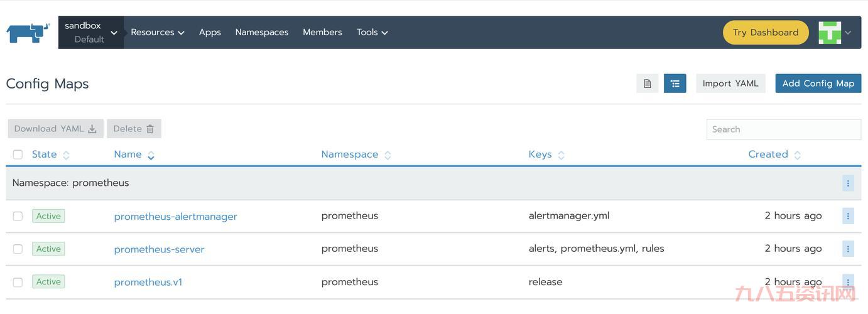Open actions menu for prometheus-alertmanager row
868x314 pixels.
848,216
